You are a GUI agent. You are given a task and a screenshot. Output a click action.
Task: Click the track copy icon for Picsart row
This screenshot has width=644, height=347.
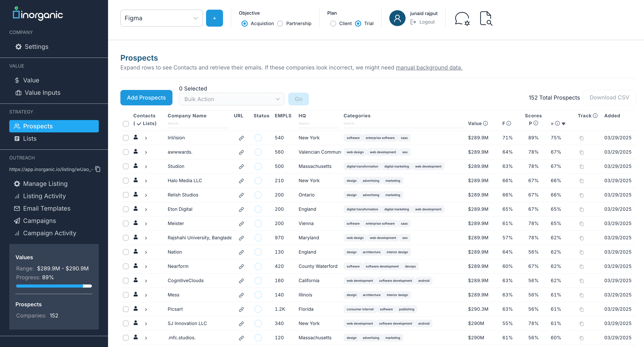pos(581,309)
